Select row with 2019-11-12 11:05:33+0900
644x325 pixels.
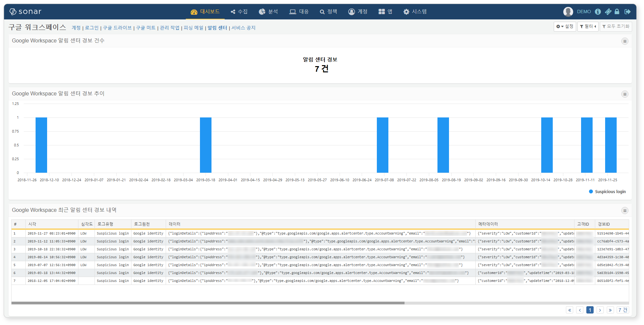coord(320,241)
